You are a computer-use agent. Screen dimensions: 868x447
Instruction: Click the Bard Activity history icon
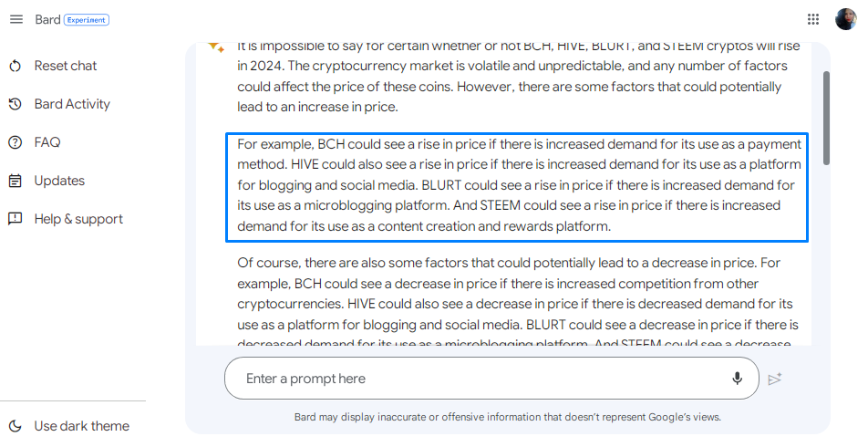tap(15, 104)
